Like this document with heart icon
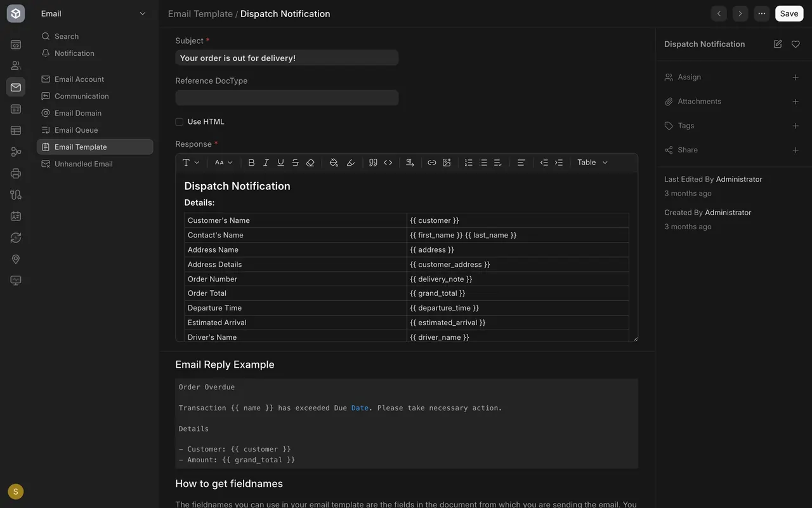This screenshot has width=812, height=508. [796, 44]
